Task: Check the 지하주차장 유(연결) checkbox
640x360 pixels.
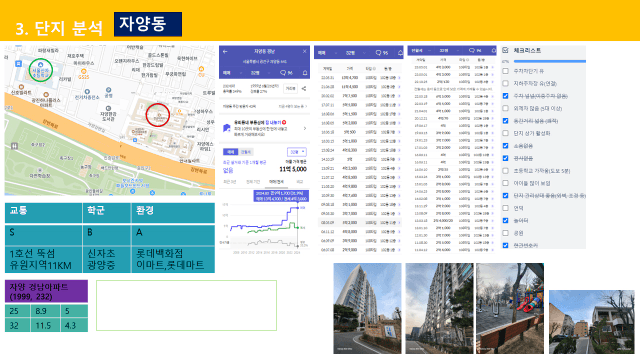Action: click(506, 83)
